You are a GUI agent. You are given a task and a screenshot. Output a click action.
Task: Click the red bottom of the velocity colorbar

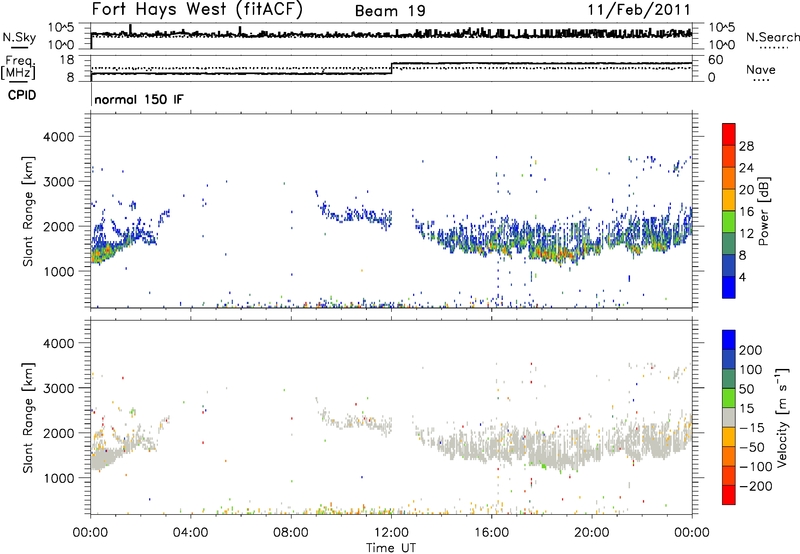tap(729, 495)
